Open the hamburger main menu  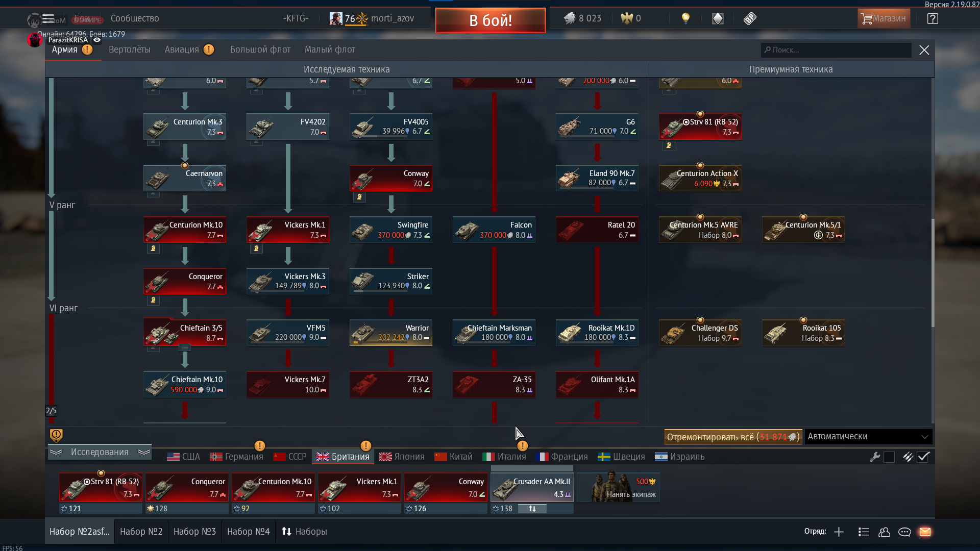pos(48,19)
